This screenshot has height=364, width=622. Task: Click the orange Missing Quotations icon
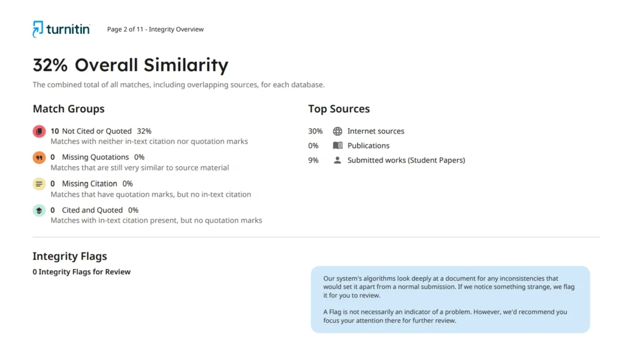tap(39, 158)
